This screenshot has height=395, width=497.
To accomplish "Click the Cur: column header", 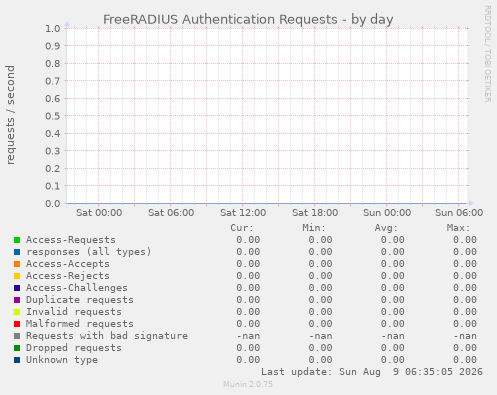I will click(242, 228).
